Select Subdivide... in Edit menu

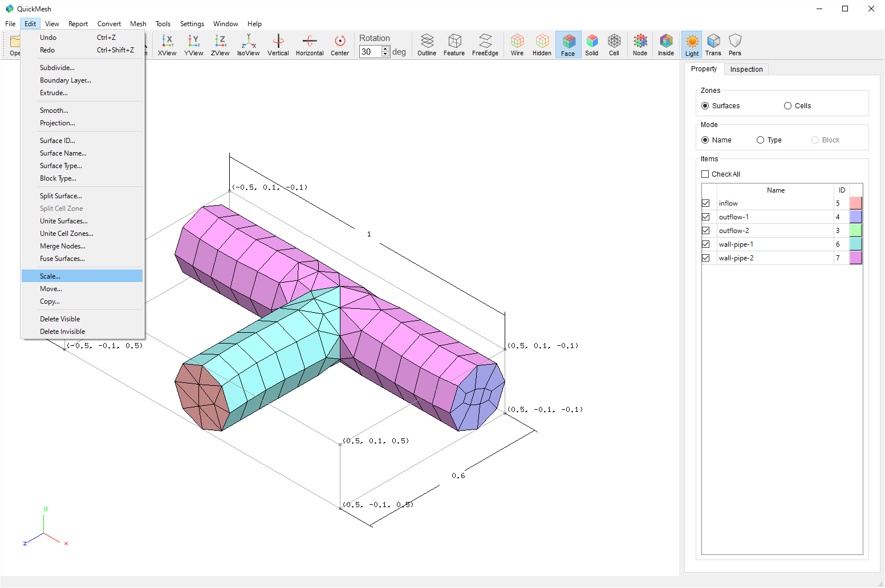click(82, 68)
